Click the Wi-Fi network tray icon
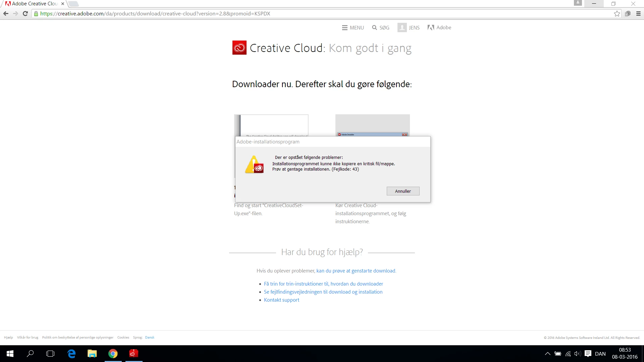The width and height of the screenshot is (644, 362). (x=568, y=354)
